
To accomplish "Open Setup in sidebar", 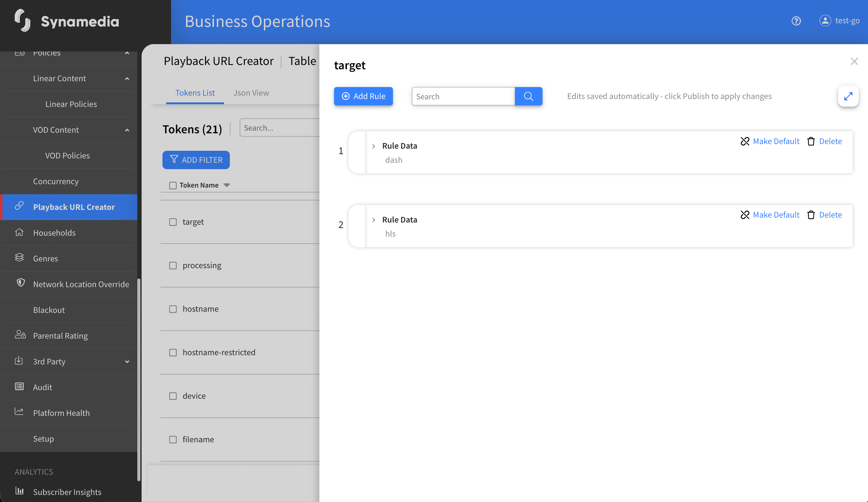I will (44, 439).
